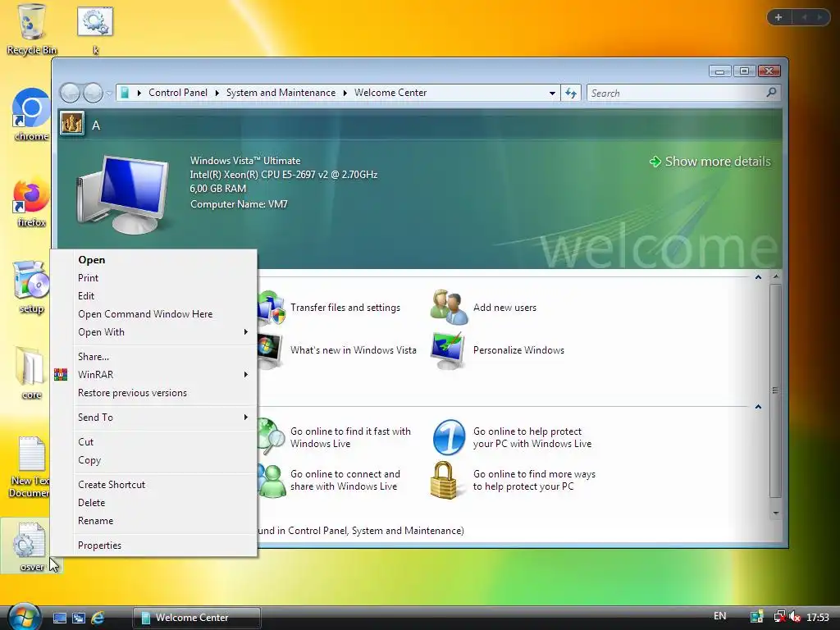Click Show Desktop in Quick Launch
The image size is (840, 630).
59,618
